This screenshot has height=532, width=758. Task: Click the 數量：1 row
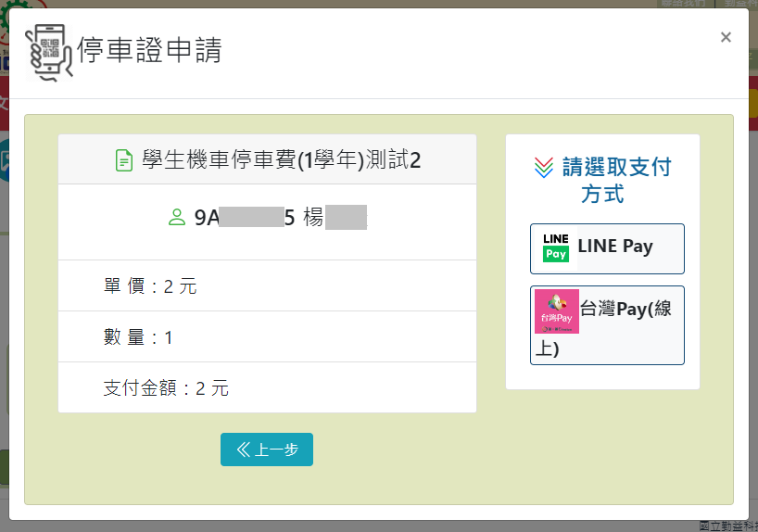(x=267, y=337)
